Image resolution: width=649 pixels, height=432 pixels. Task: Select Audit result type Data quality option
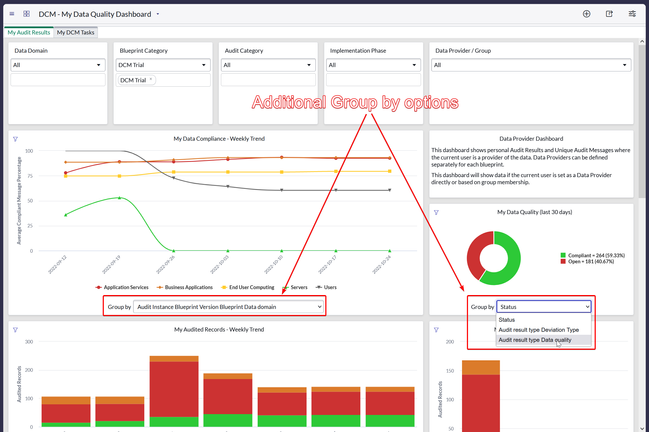click(x=543, y=340)
